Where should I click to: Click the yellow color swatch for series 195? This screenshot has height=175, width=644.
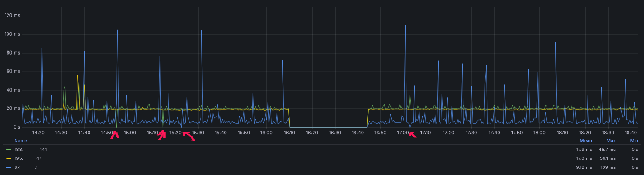[x=8, y=158]
